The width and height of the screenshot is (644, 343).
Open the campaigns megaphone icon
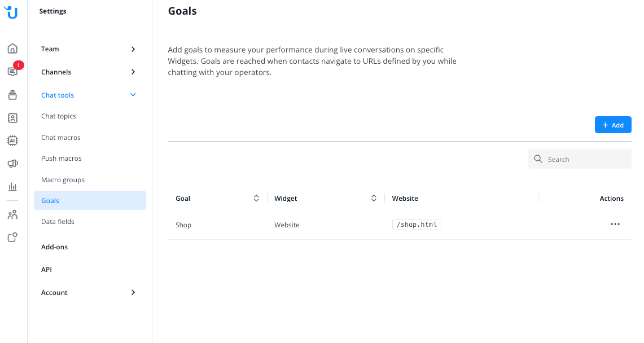(12, 164)
